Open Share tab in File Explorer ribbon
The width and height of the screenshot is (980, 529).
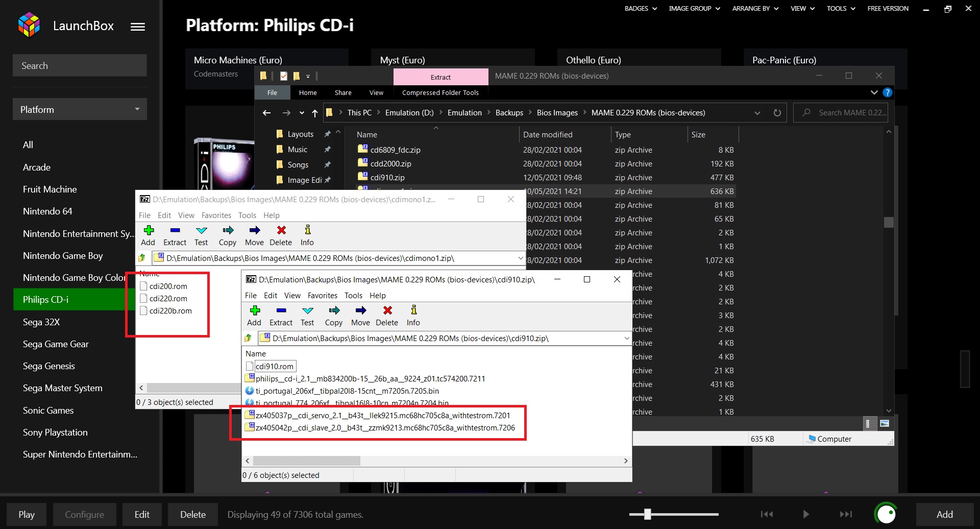(x=343, y=92)
